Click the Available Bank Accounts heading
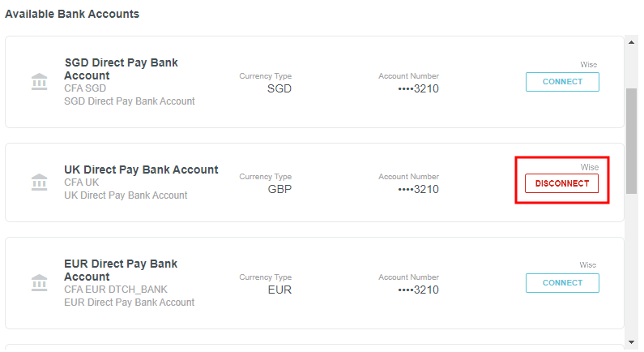The height and width of the screenshot is (352, 644). (x=72, y=14)
